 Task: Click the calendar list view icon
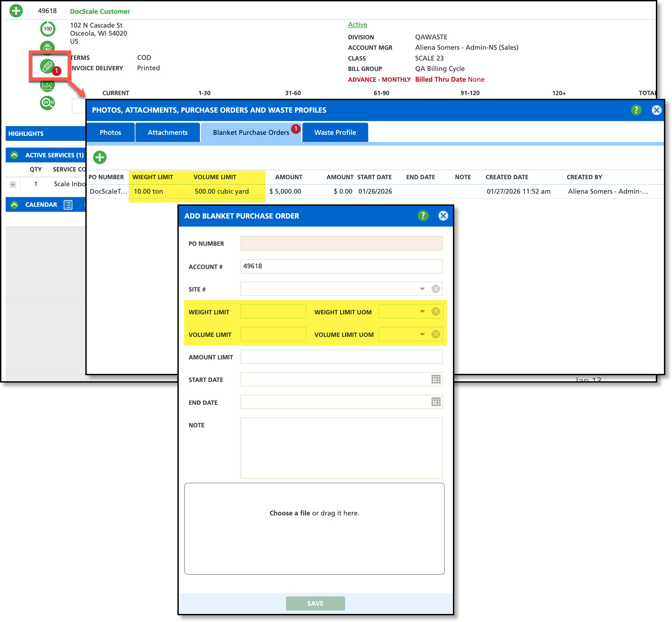coord(68,205)
